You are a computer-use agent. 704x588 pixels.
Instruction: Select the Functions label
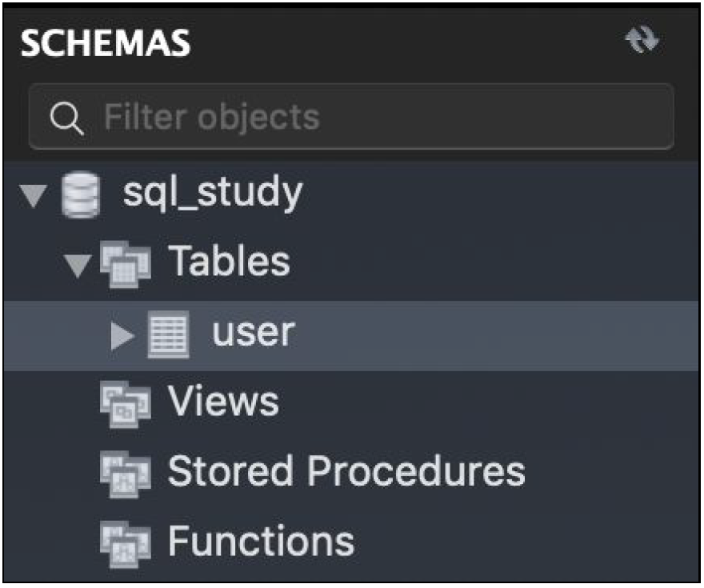(x=262, y=541)
